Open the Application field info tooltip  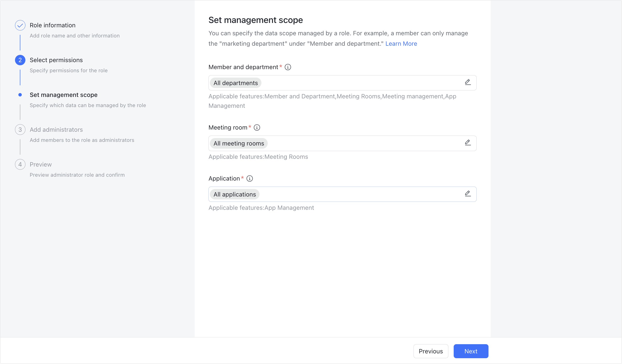250,178
